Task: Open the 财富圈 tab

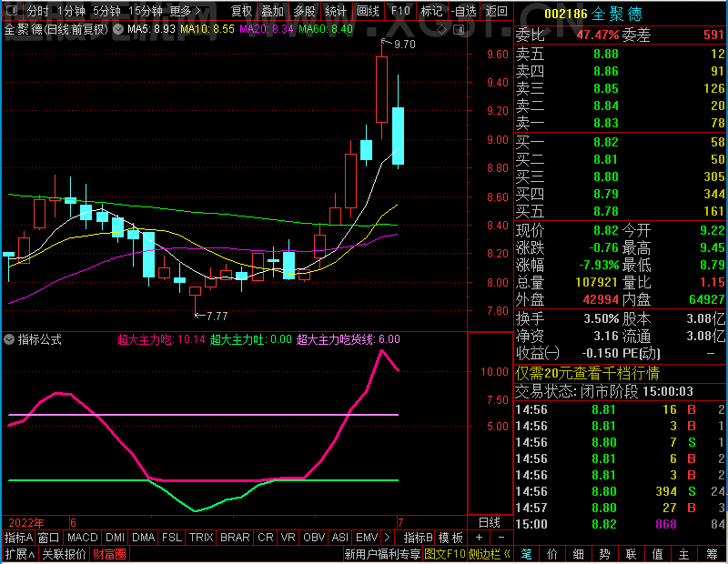Action: point(109,554)
